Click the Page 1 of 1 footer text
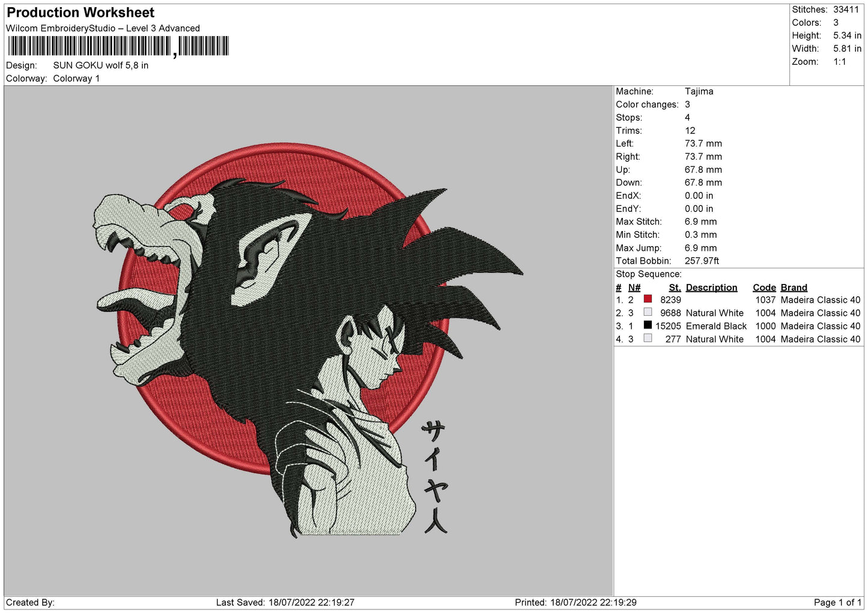This screenshot has width=868, height=613. pyautogui.click(x=837, y=602)
